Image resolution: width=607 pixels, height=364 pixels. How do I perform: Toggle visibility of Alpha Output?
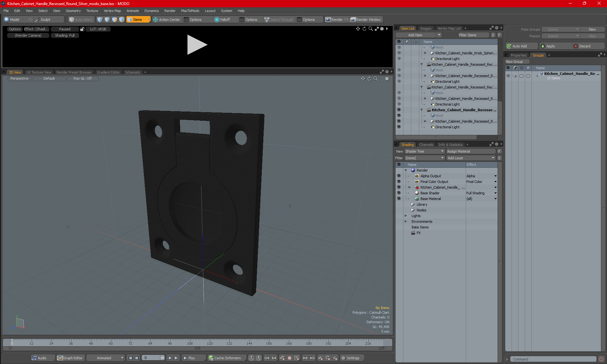[399, 176]
